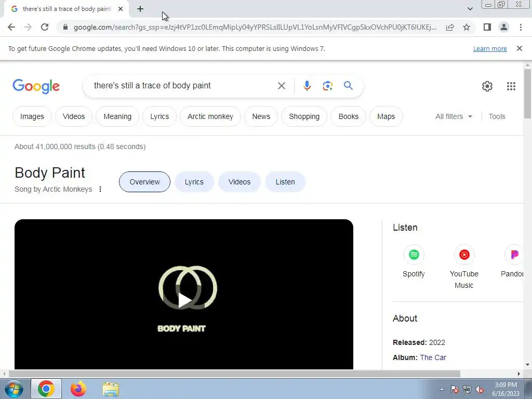Open search Tools
The image size is (532, 399).
[x=497, y=116]
